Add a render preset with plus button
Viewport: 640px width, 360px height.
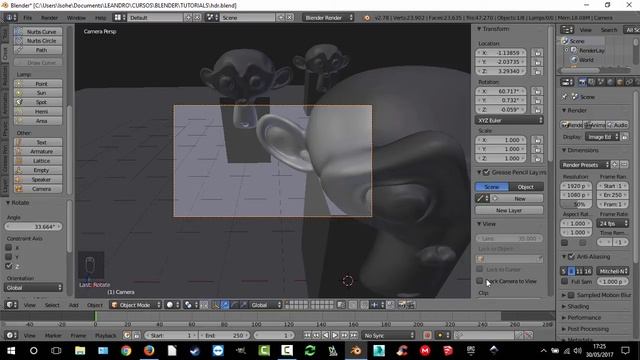click(x=615, y=164)
